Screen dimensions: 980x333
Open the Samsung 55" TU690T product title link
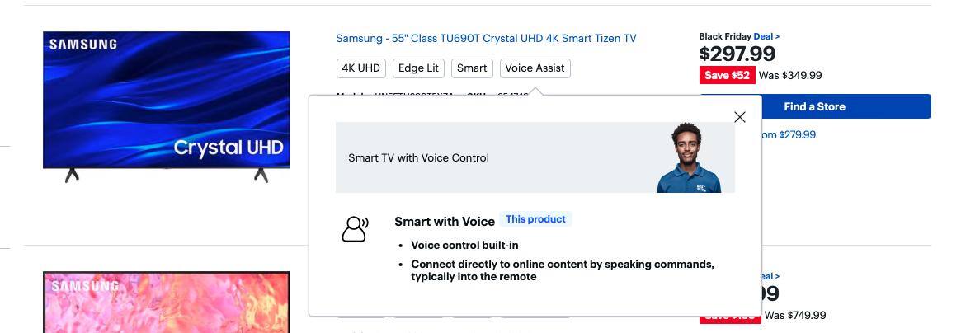[x=486, y=39]
